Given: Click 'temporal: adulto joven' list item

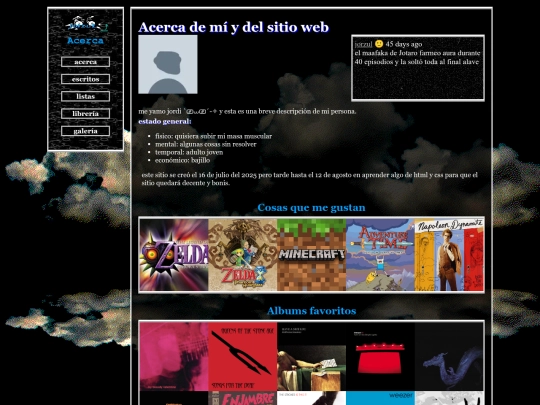Looking at the screenshot, I should [189, 152].
